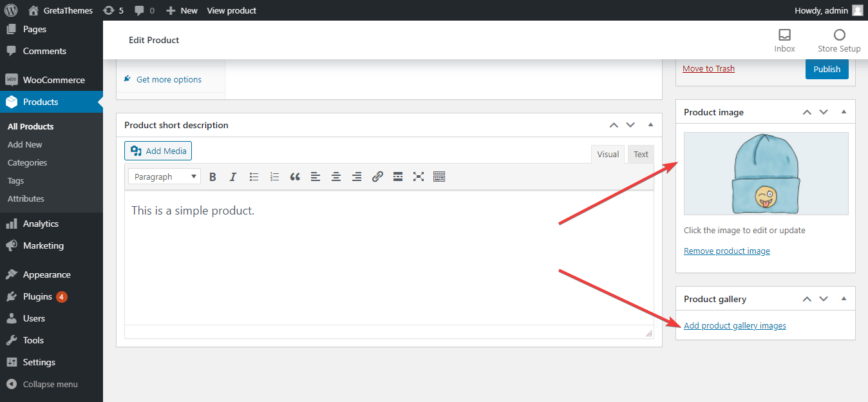Switch to the Visual editor tab

tap(608, 154)
